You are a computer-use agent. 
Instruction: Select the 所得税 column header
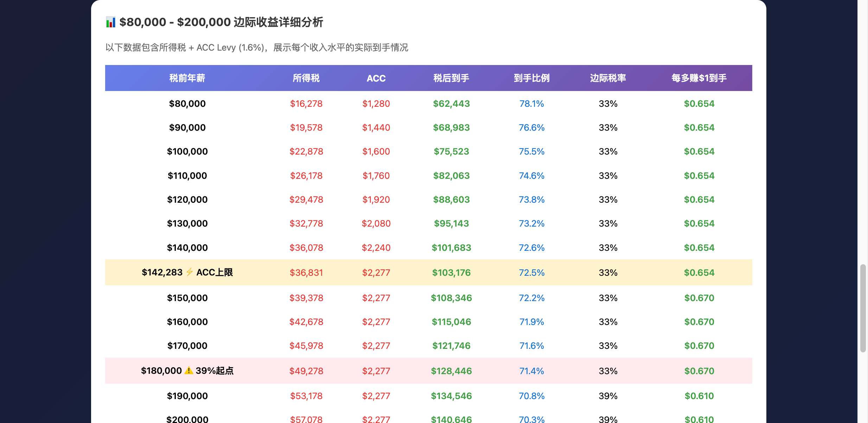(306, 78)
